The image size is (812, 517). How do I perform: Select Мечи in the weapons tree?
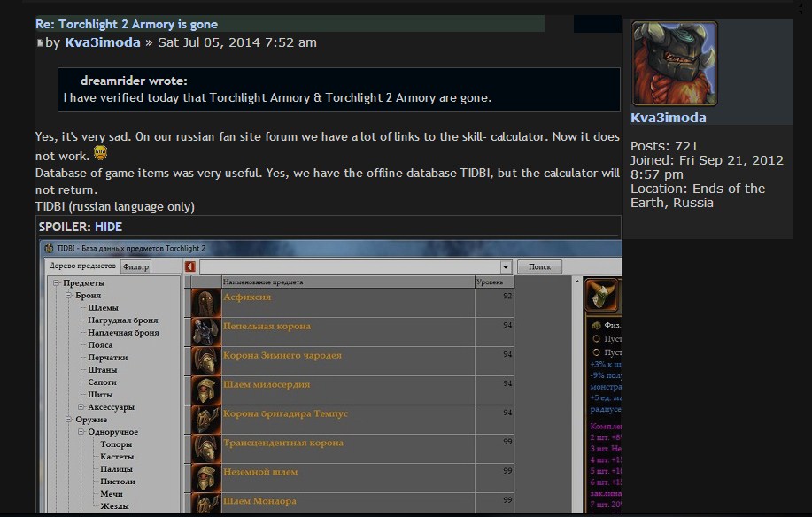(x=112, y=494)
